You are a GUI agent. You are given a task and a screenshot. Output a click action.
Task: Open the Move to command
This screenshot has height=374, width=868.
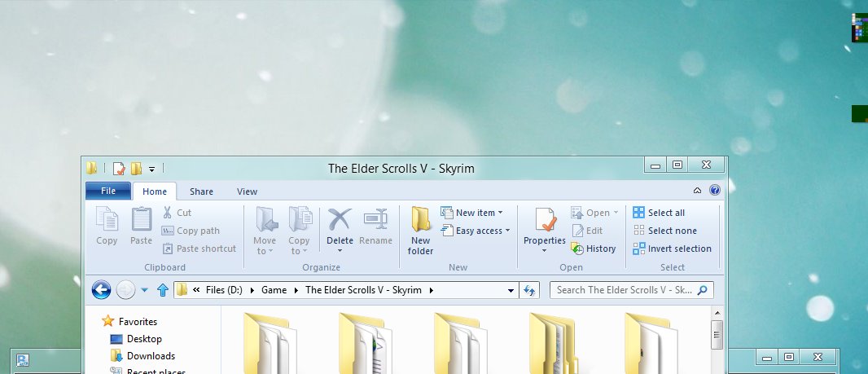[265, 231]
